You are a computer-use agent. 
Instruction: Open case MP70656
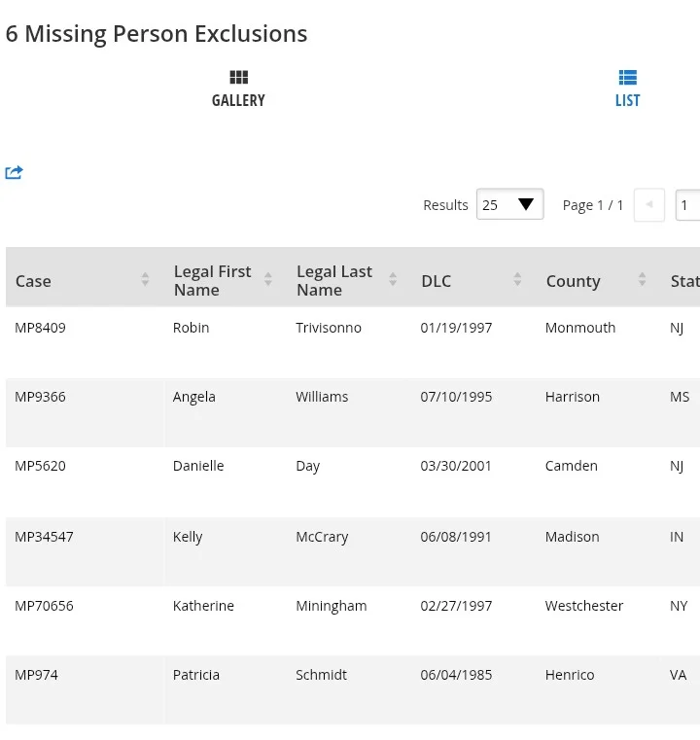(x=44, y=606)
